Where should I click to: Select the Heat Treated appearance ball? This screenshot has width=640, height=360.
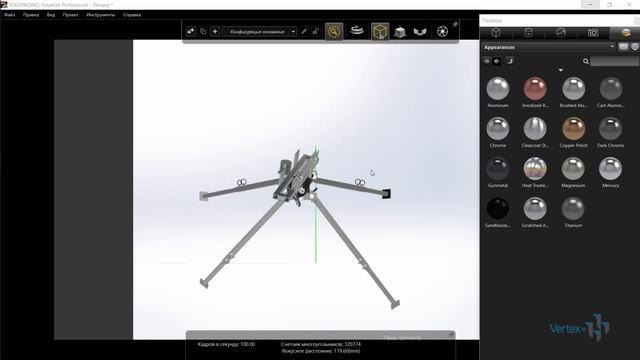pos(535,168)
